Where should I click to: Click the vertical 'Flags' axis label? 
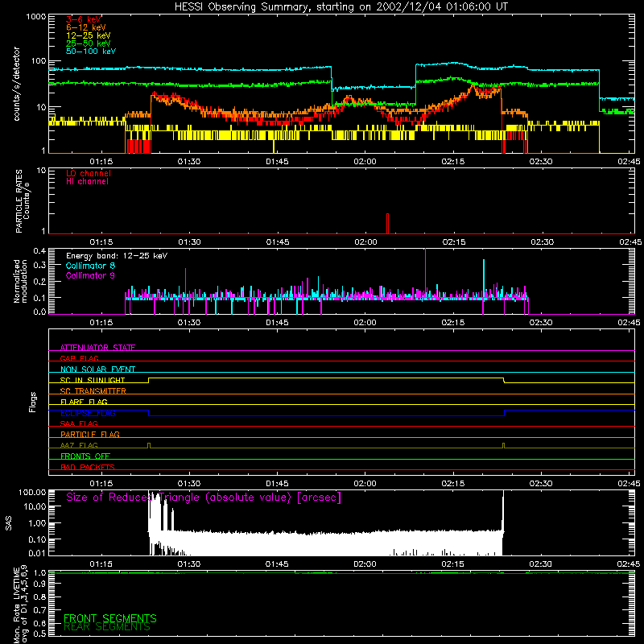pyautogui.click(x=32, y=402)
